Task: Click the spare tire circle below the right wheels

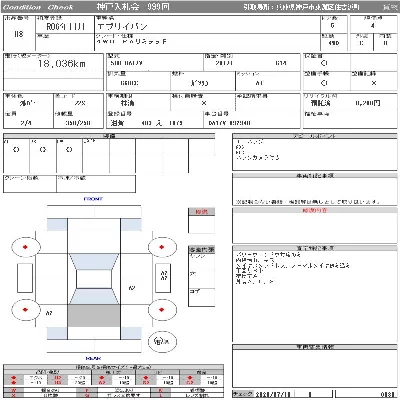Action: pos(162,341)
